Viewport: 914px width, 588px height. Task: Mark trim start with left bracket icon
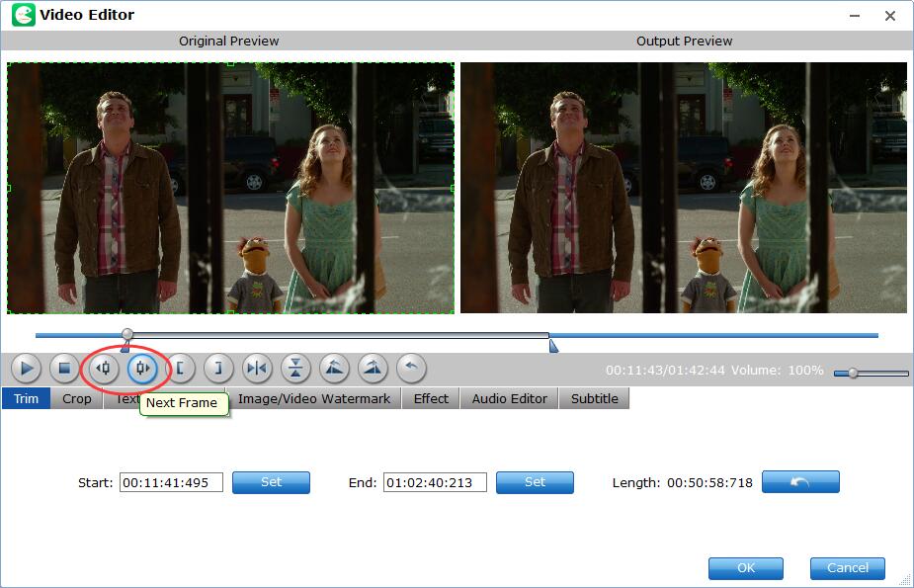180,369
